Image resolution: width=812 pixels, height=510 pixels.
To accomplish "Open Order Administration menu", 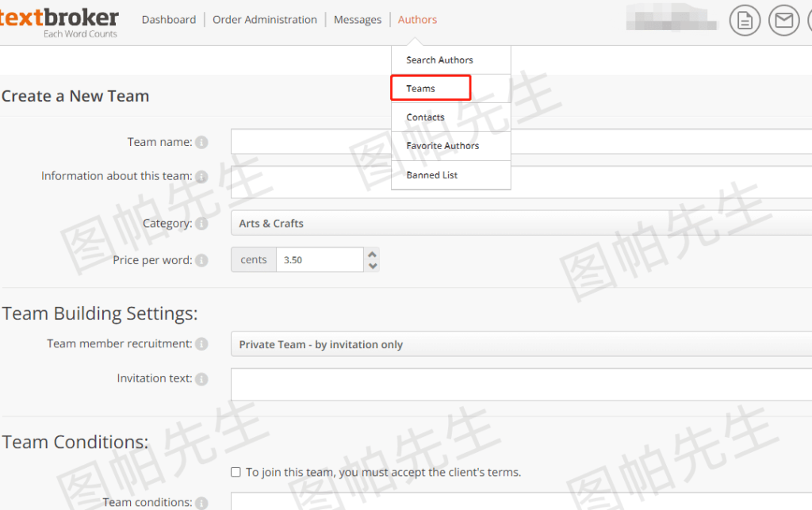I will click(265, 20).
